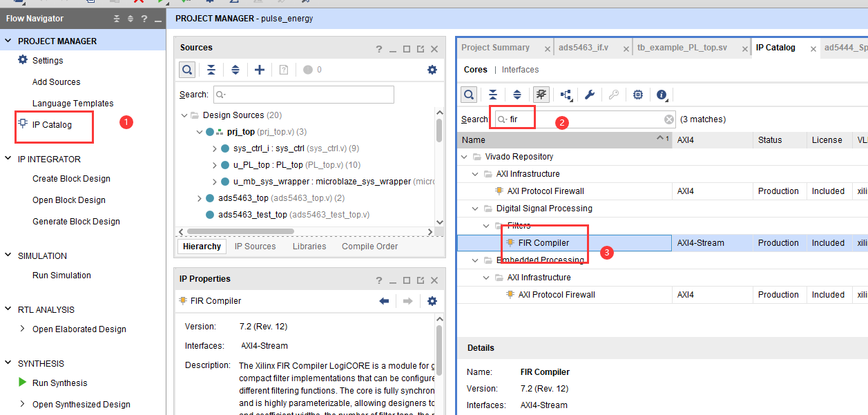Toggle hide incompatible IP filter icon

[x=541, y=95]
